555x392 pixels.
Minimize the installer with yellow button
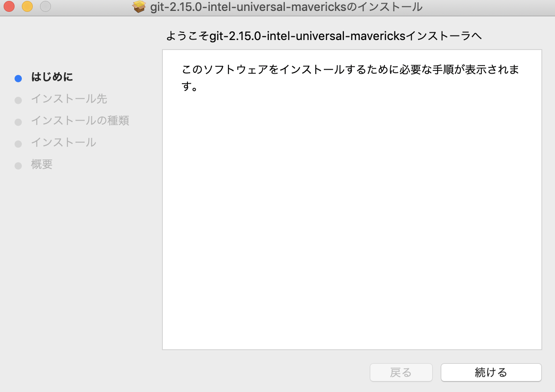pyautogui.click(x=27, y=7)
